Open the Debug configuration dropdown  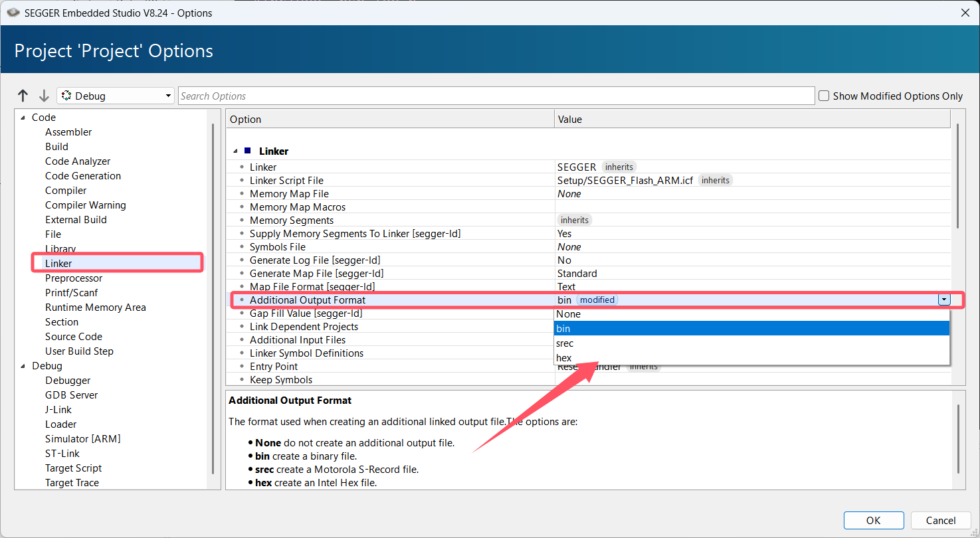[116, 96]
